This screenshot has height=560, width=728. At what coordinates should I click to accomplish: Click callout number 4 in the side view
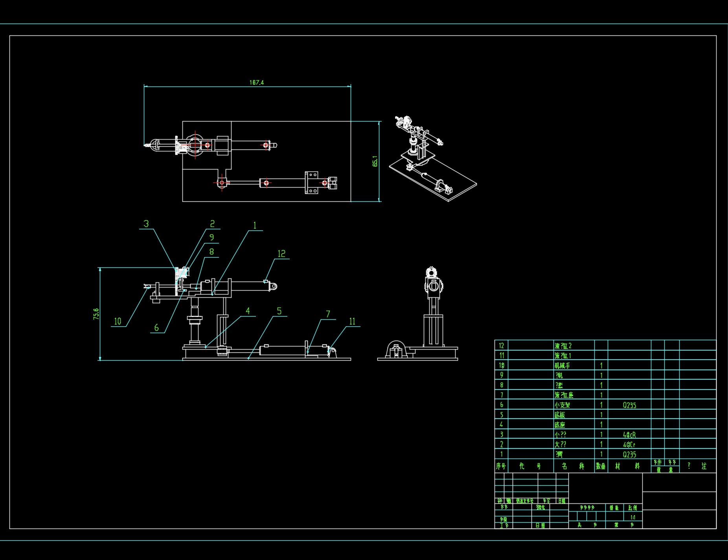click(248, 311)
